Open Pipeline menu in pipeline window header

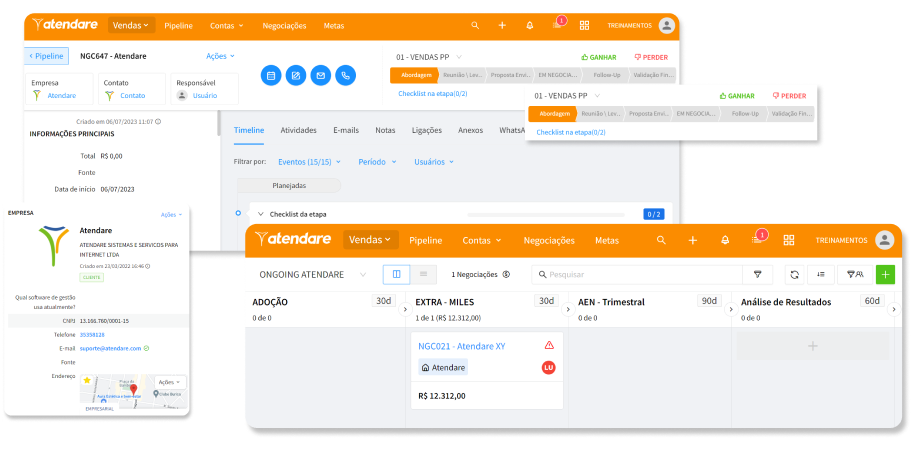pos(426,240)
